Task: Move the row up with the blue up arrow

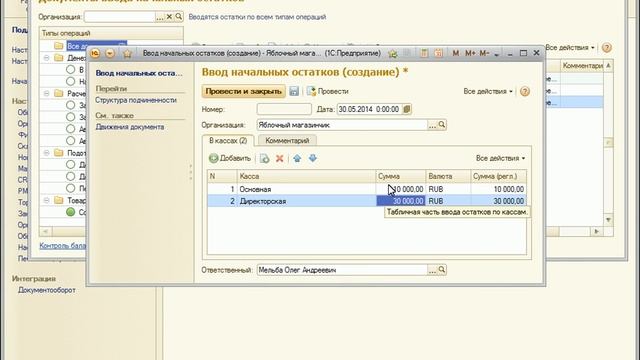Action: (297, 158)
